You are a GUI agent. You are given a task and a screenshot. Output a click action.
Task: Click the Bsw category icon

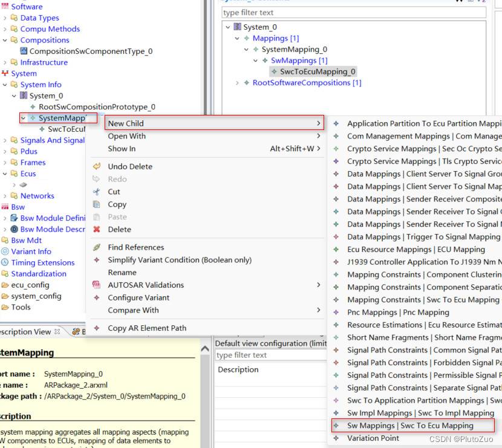tap(5, 207)
